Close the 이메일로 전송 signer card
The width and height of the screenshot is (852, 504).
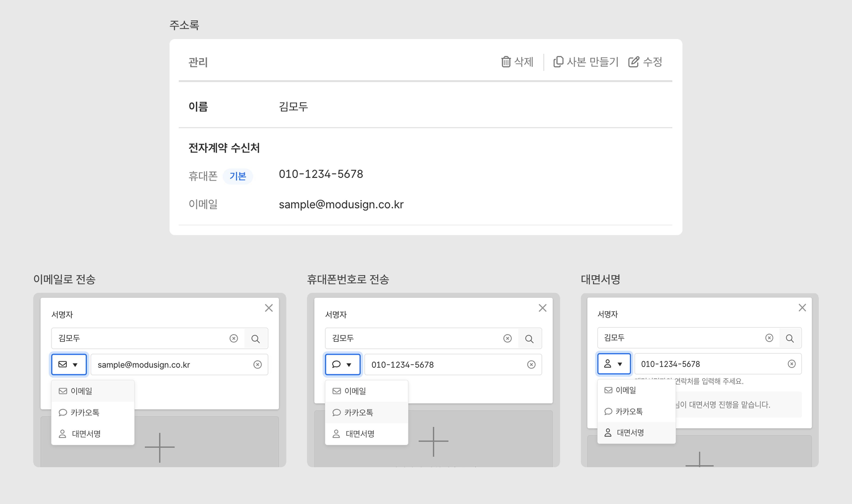coord(269,308)
